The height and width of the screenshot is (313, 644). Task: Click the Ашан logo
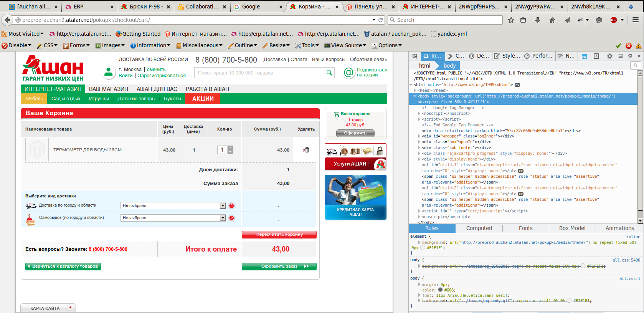[x=53, y=68]
